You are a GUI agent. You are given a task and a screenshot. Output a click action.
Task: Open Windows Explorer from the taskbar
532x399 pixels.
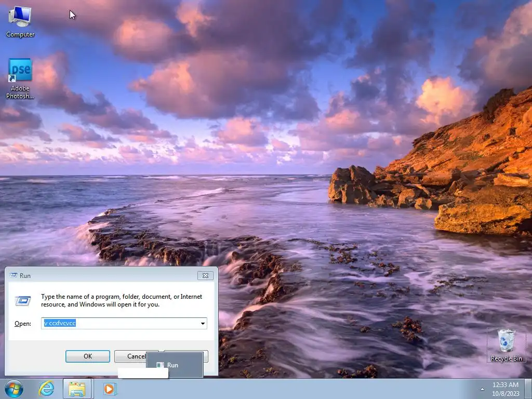pos(77,389)
